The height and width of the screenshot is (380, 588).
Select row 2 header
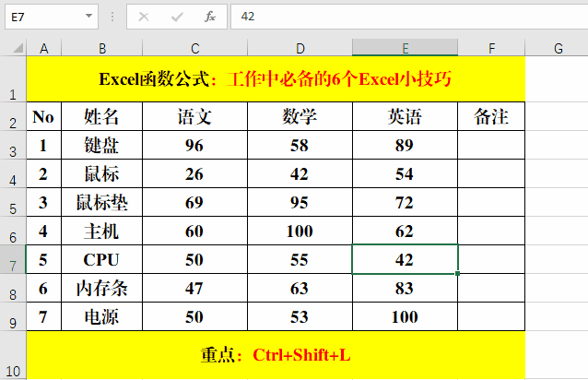[13, 116]
